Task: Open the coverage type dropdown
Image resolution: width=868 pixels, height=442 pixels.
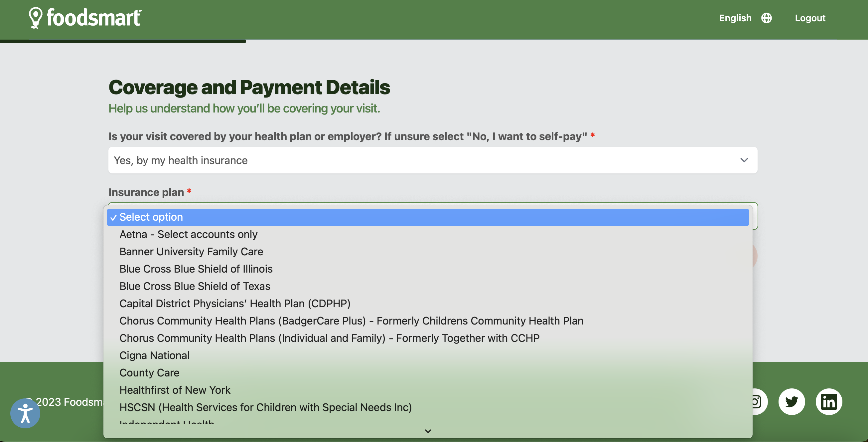Action: [x=433, y=160]
